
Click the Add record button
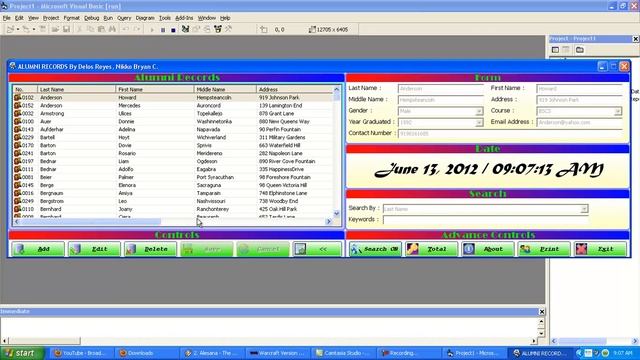tap(38, 249)
